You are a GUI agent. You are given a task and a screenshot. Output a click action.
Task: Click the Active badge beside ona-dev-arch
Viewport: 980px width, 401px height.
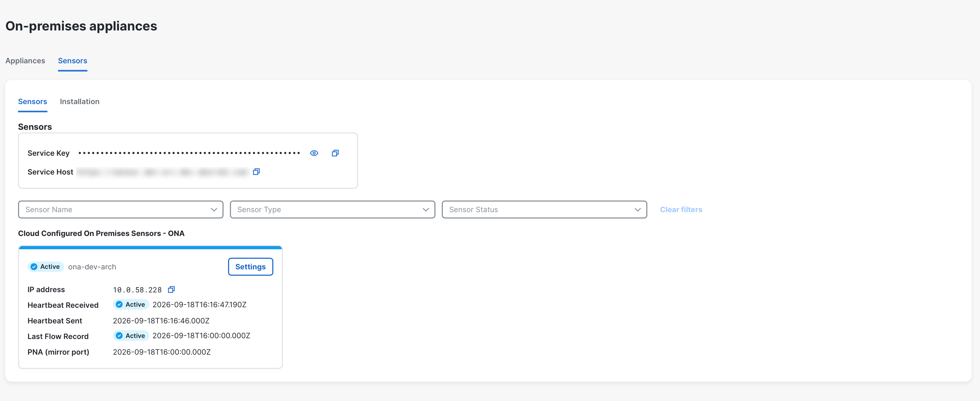46,267
